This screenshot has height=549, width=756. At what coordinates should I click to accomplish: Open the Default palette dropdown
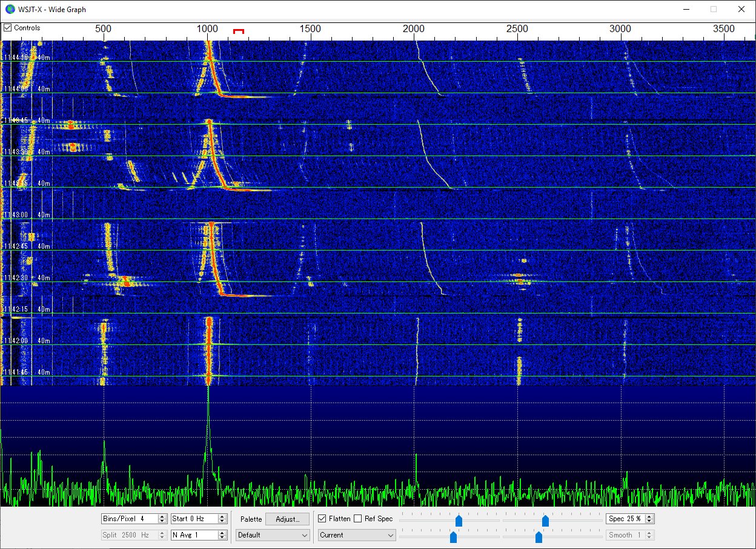[273, 535]
